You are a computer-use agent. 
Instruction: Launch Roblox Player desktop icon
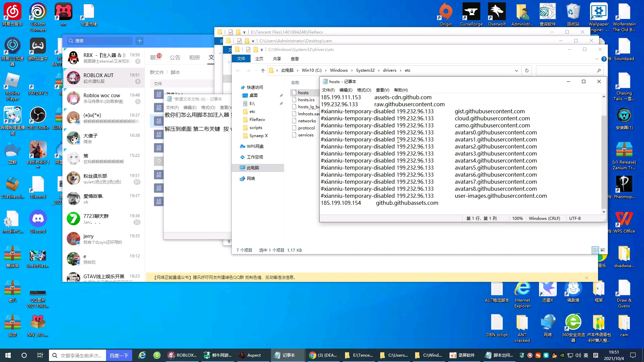pos(12,86)
